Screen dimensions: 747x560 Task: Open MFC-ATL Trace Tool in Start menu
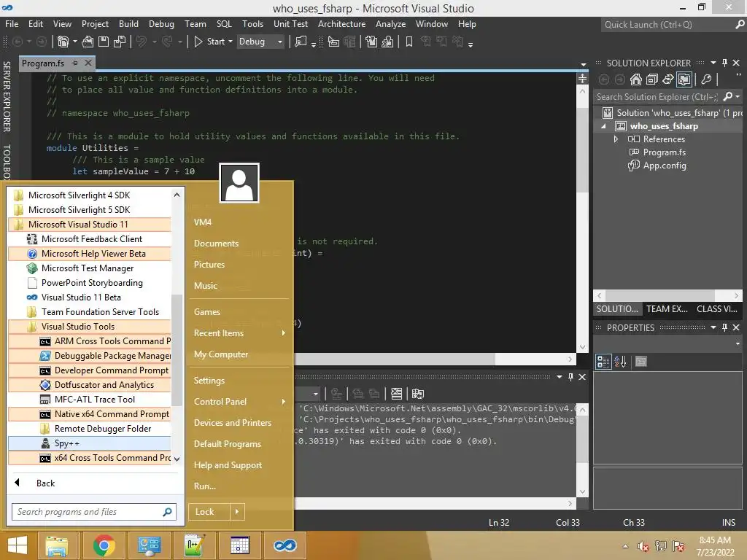point(90,400)
